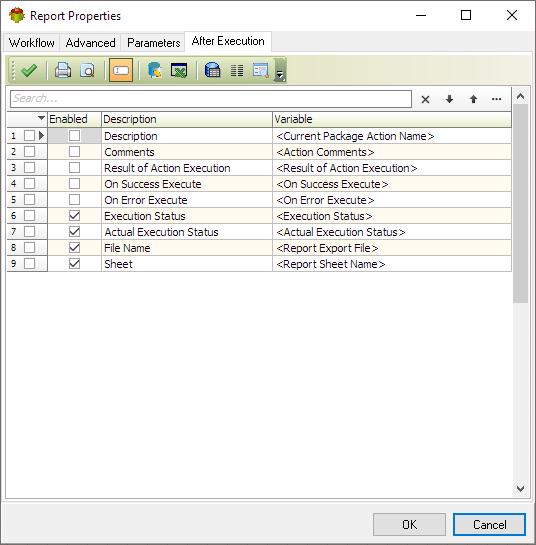Enable Result of Action Execution checkbox

point(74,168)
